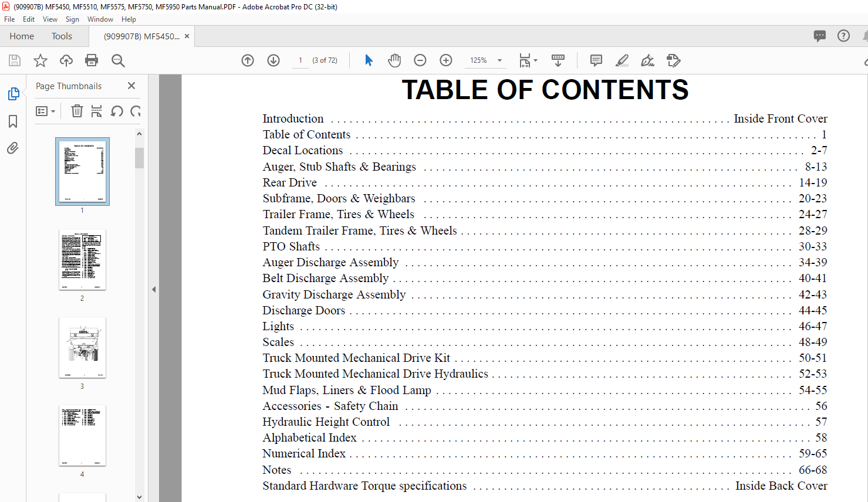Open the chat notifications icon
Screen dimensions: 868x502
pyautogui.click(x=820, y=36)
